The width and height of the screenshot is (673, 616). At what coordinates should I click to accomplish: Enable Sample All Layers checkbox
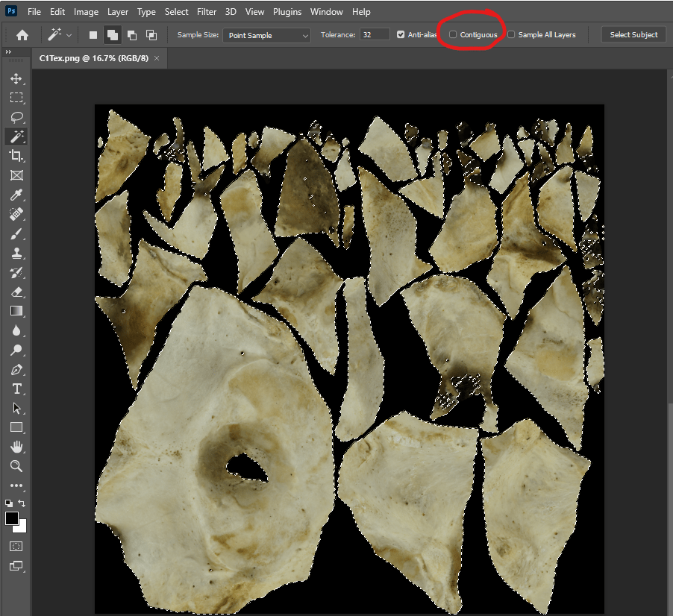point(511,35)
